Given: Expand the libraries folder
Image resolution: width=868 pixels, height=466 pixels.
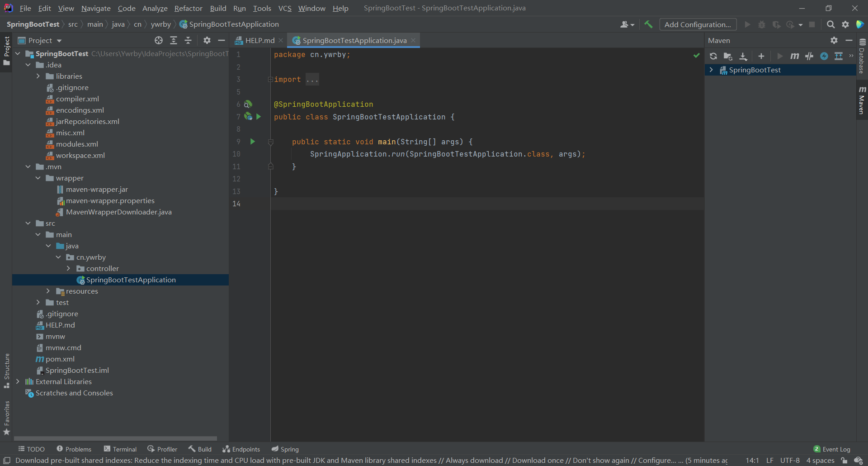Looking at the screenshot, I should click(x=38, y=76).
